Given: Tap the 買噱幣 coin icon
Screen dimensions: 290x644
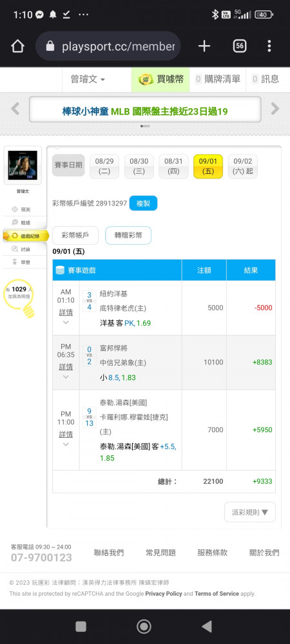Looking at the screenshot, I should click(x=146, y=79).
